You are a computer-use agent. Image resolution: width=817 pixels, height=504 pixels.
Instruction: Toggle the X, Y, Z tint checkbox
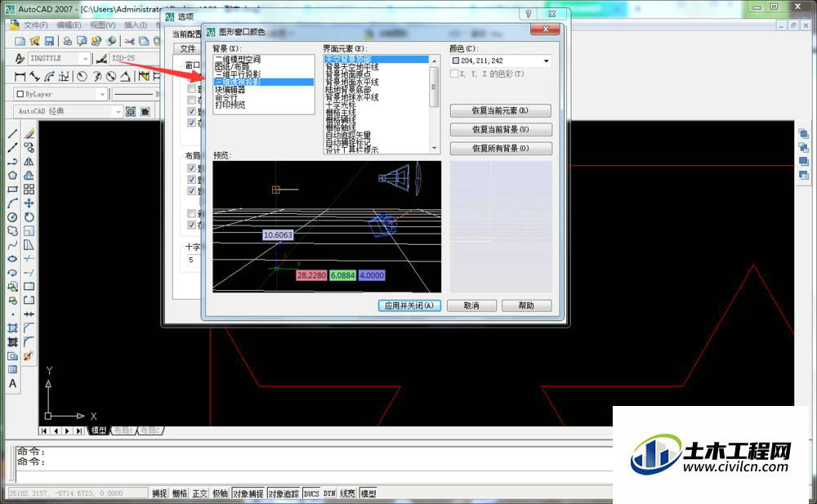pos(454,74)
